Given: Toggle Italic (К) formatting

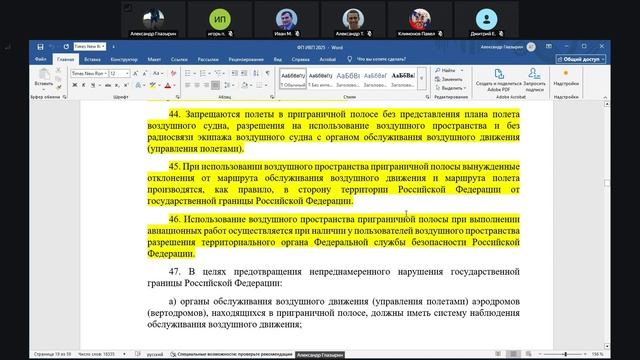Looking at the screenshot, I should pyautogui.click(x=83, y=85).
